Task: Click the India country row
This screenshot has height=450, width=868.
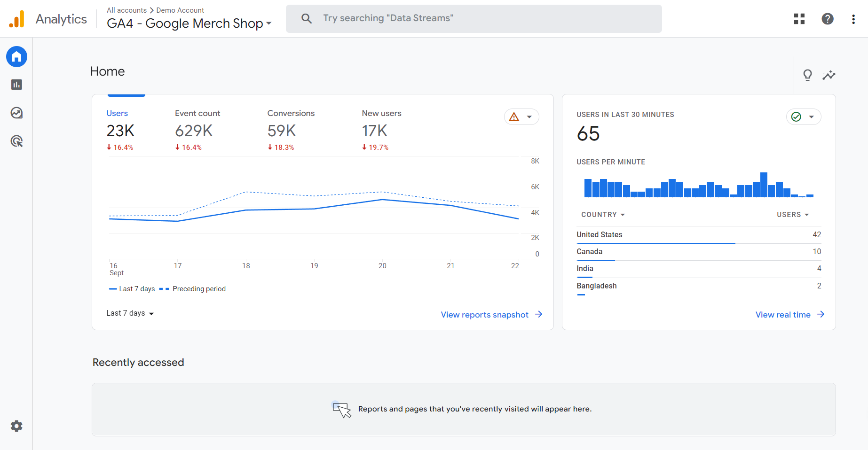Action: tap(699, 269)
